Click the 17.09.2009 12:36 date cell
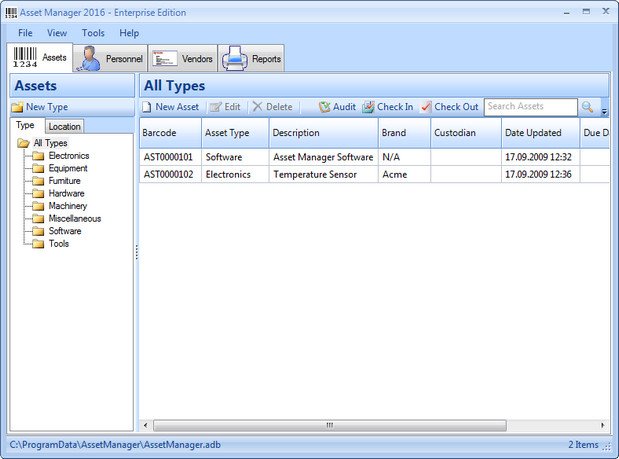The width and height of the screenshot is (619, 459). [540, 174]
